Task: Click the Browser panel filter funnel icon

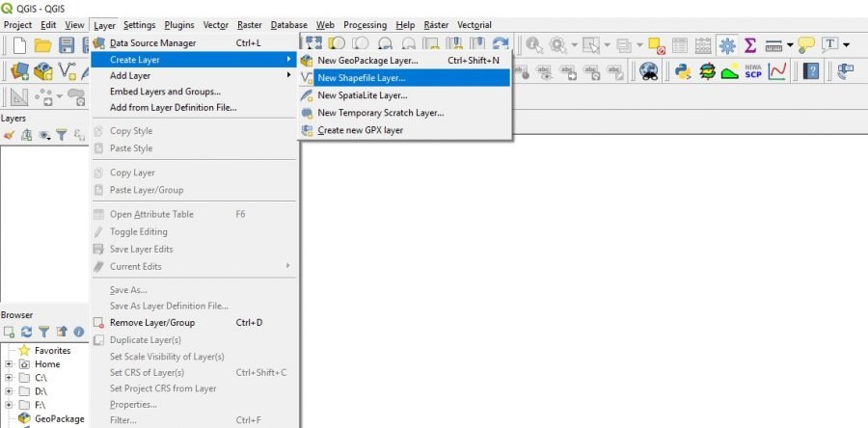Action: 44,332
